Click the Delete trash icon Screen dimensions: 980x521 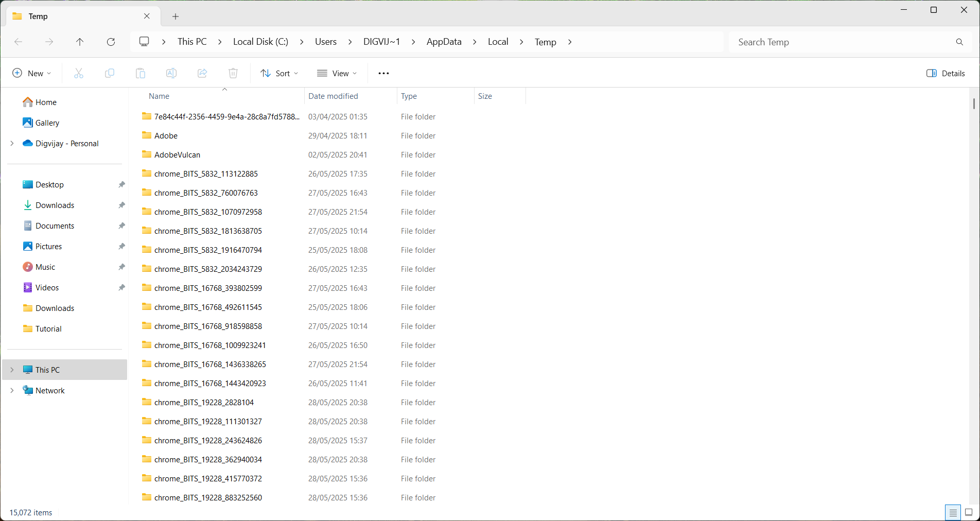[x=233, y=73]
